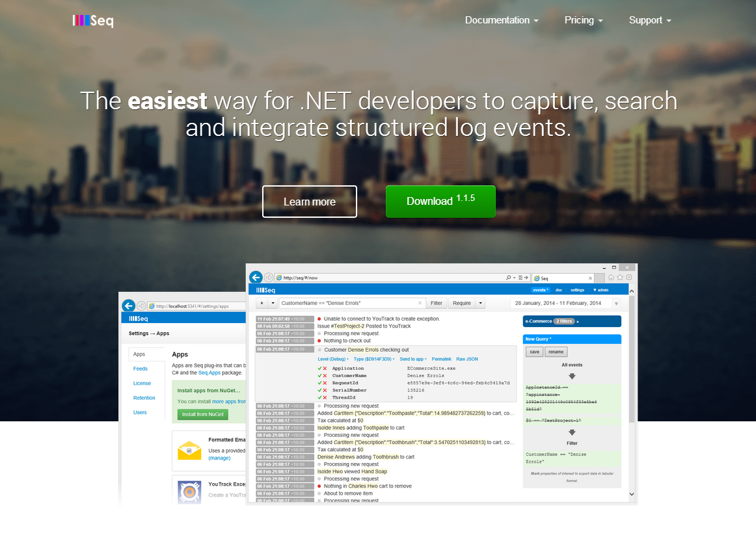Click the search magnifier in the address bar
The height and width of the screenshot is (539, 756).
click(508, 278)
